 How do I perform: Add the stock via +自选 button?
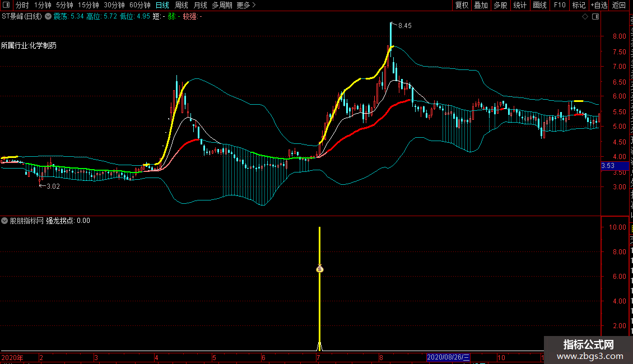pos(599,5)
